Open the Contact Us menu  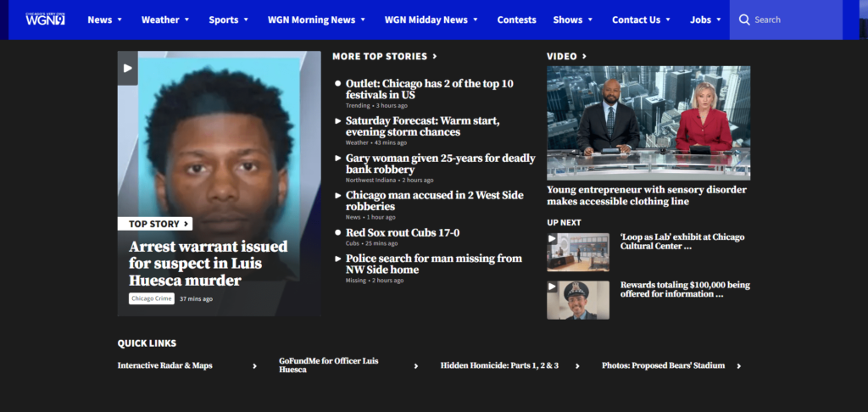point(636,20)
